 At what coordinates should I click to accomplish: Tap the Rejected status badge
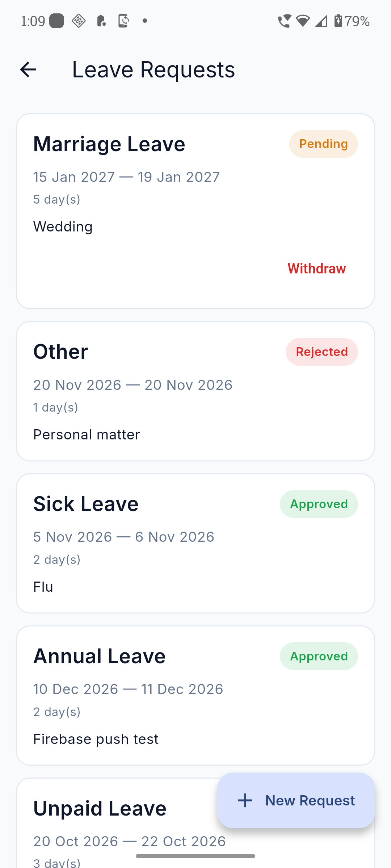tap(322, 352)
